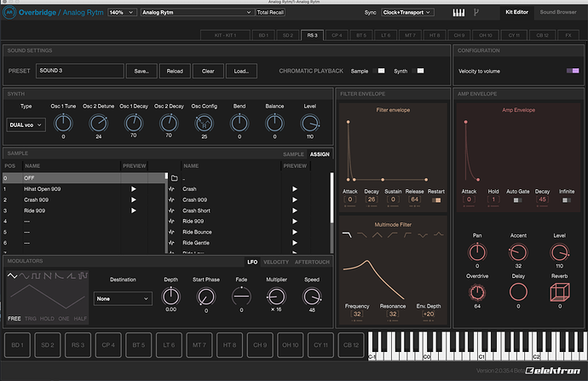
Task: Click the amp Pan knob
Action: 477,253
